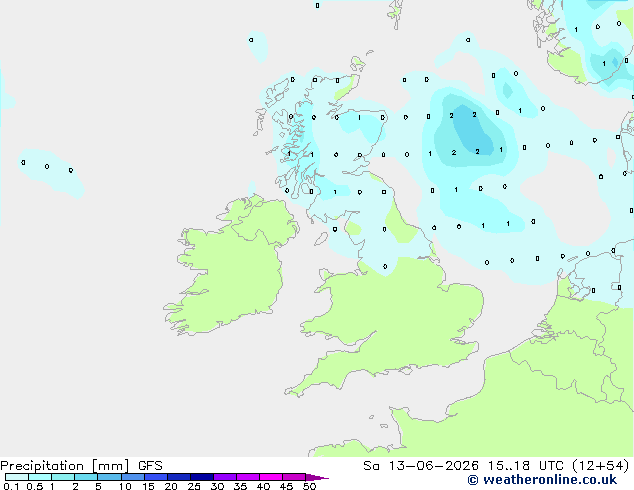
Task: Click the over-50 arrow tip of the legend
Action: pos(317,477)
